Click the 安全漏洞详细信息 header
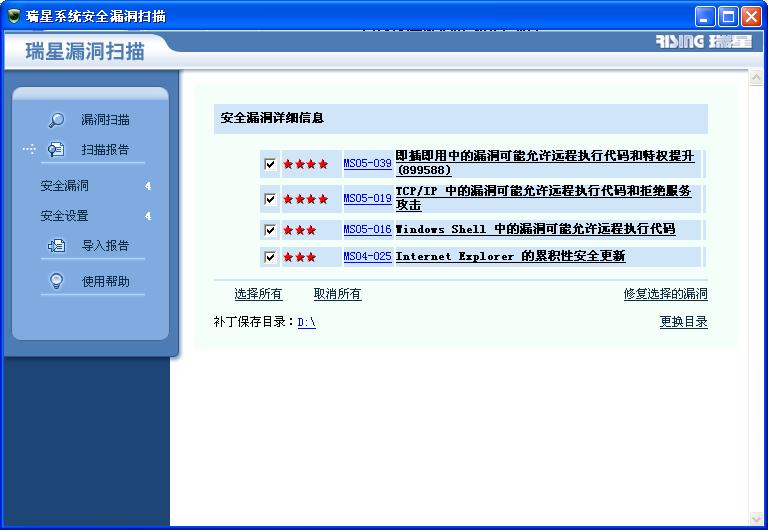768x530 pixels. click(x=272, y=118)
